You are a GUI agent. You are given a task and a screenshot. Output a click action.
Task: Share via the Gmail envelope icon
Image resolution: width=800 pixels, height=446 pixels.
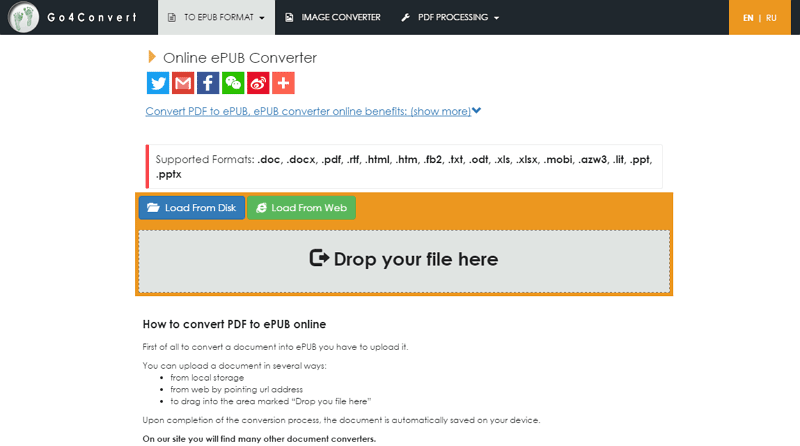183,83
